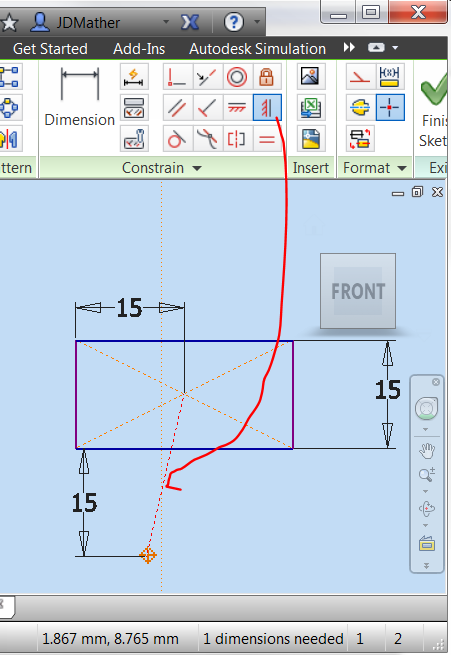Click '1 dimensions needed' status text
This screenshot has width=451, height=655.
pyautogui.click(x=273, y=639)
